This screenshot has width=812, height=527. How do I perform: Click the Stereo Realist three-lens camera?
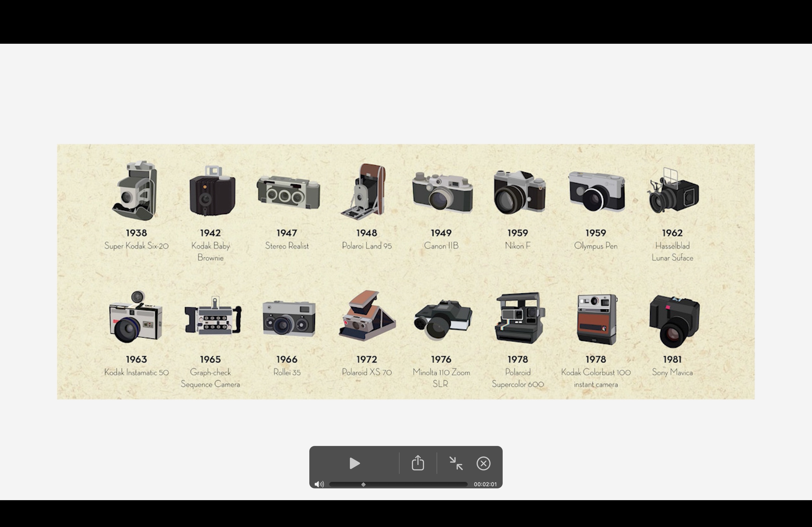[x=288, y=192]
